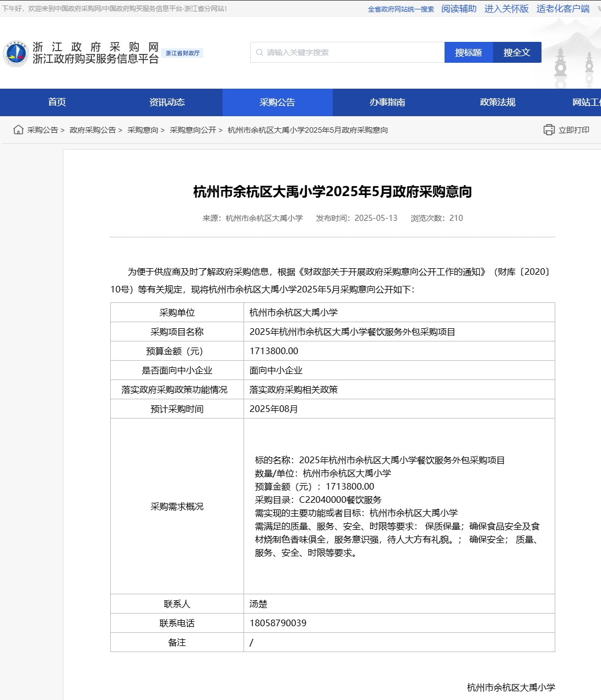Click the home icon in the breadcrumb
The width and height of the screenshot is (601, 700).
[x=18, y=129]
